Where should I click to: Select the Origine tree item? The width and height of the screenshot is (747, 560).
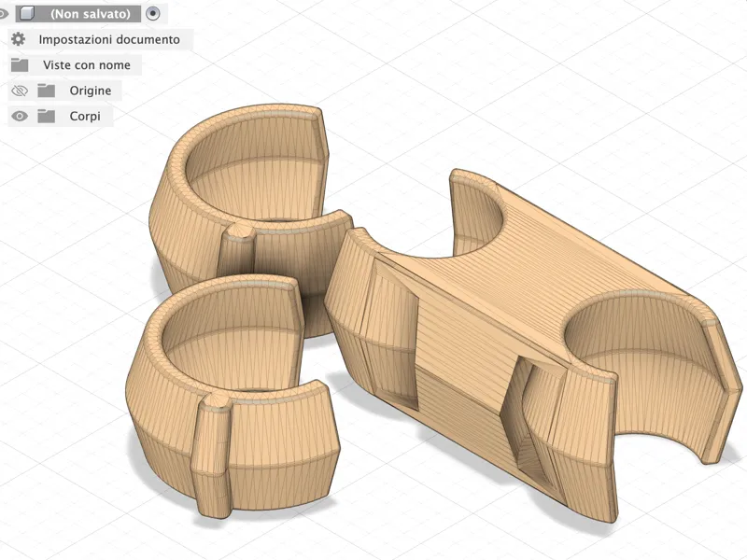point(91,91)
